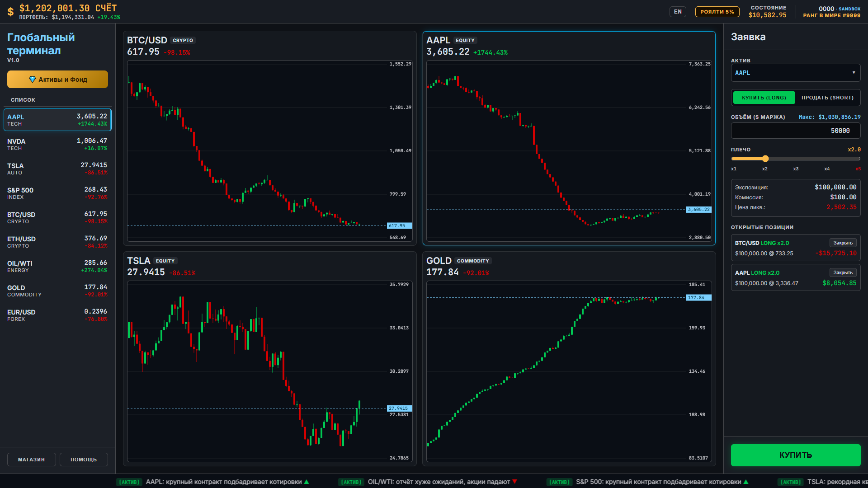This screenshot has width=868, height=488.
Task: Set leverage to x1 mark
Action: tap(734, 169)
